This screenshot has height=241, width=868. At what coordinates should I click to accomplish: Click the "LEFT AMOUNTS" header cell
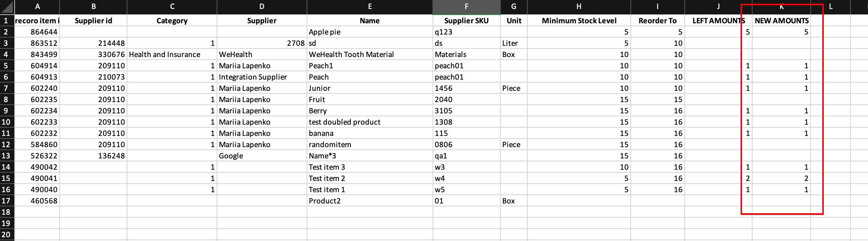point(718,21)
